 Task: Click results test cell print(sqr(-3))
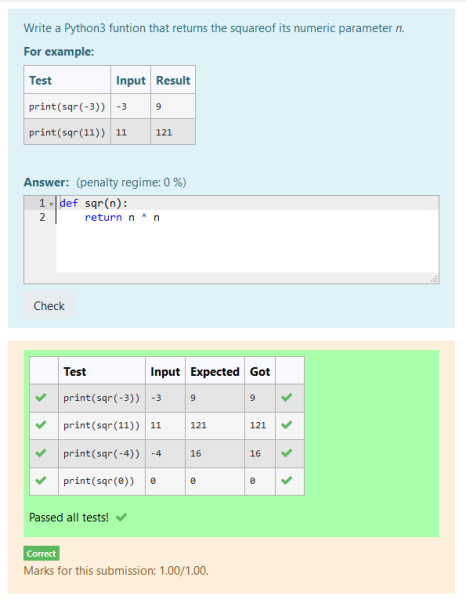tap(102, 398)
